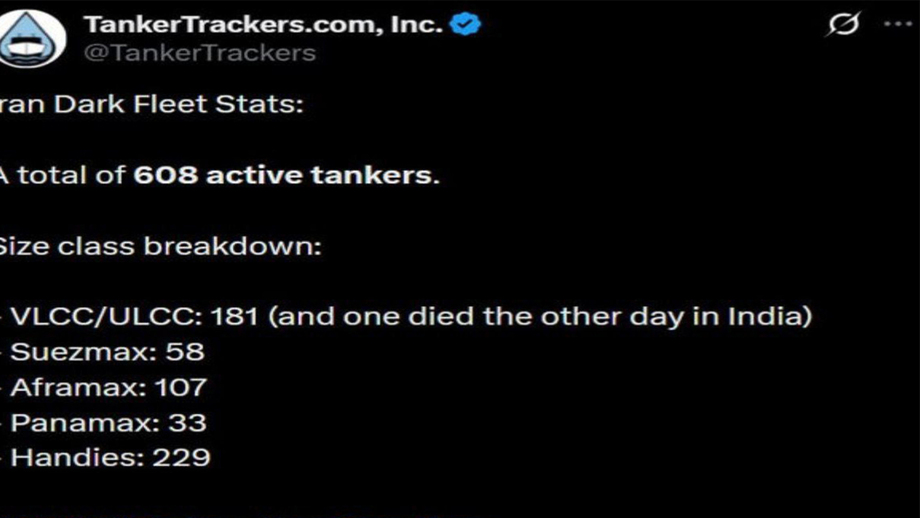Open the TankerTrackers profile avatar
920x518 pixels.
pos(31,38)
